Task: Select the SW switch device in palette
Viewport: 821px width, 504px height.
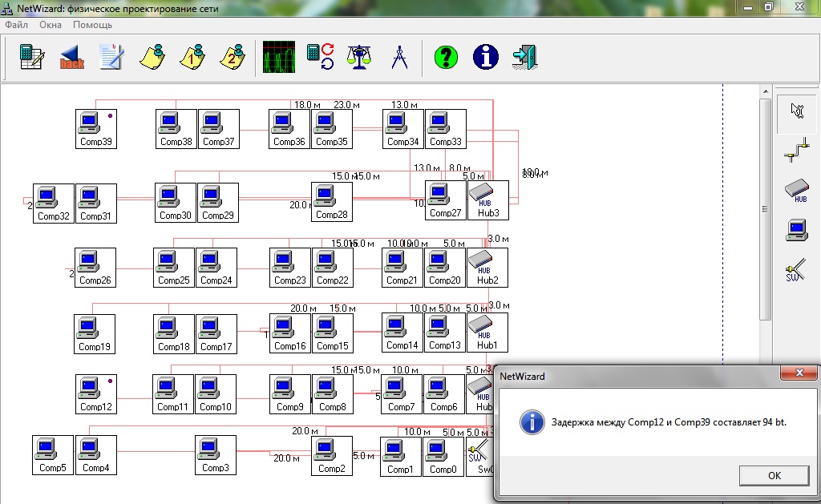Action: point(796,271)
